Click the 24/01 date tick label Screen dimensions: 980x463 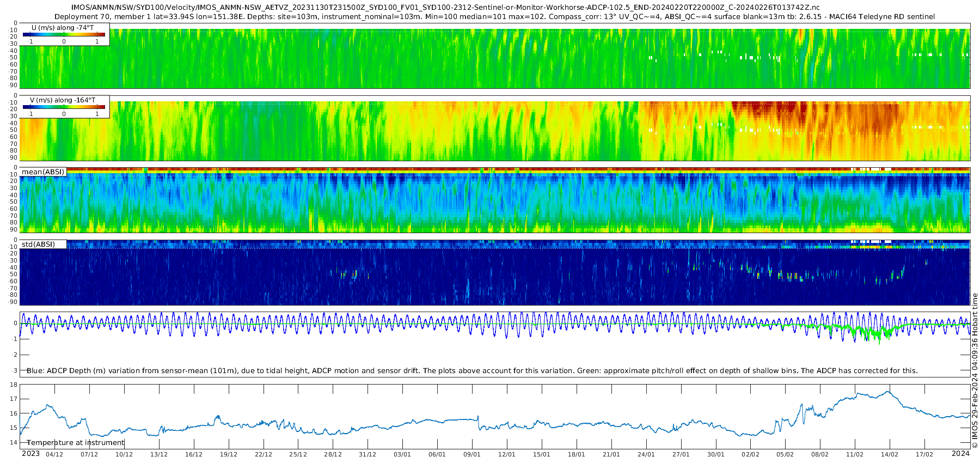click(x=646, y=454)
